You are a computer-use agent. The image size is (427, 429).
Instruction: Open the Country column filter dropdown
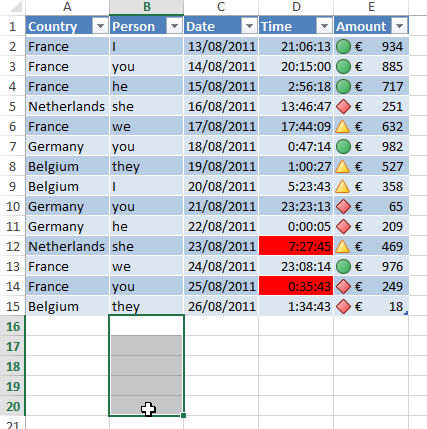(x=100, y=26)
